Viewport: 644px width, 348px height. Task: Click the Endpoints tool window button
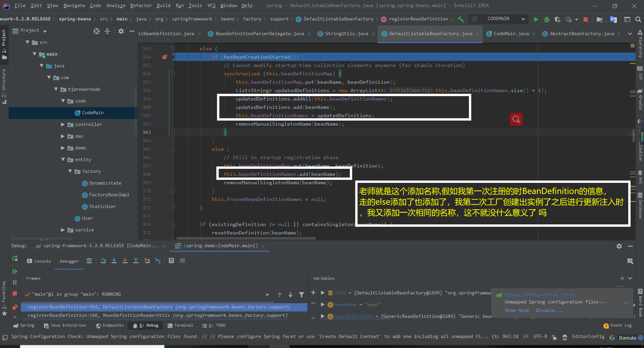pos(110,325)
